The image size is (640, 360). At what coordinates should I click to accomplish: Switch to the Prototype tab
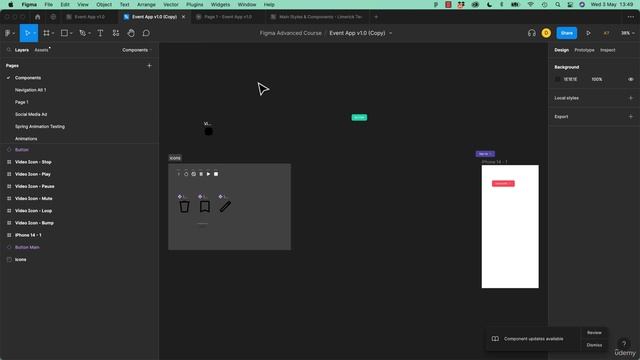(584, 50)
